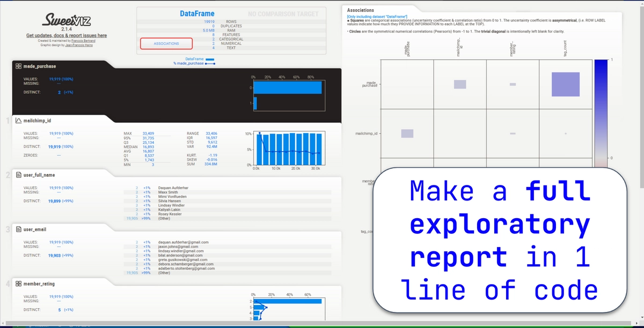
Task: Click the jaxon.johns@gmail.com entry
Action: coord(178,247)
